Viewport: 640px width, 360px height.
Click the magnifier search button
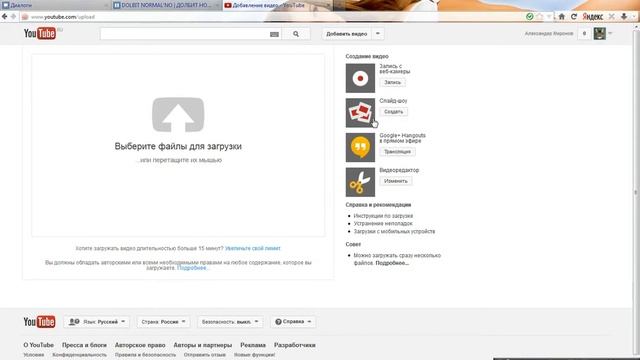[x=296, y=34]
